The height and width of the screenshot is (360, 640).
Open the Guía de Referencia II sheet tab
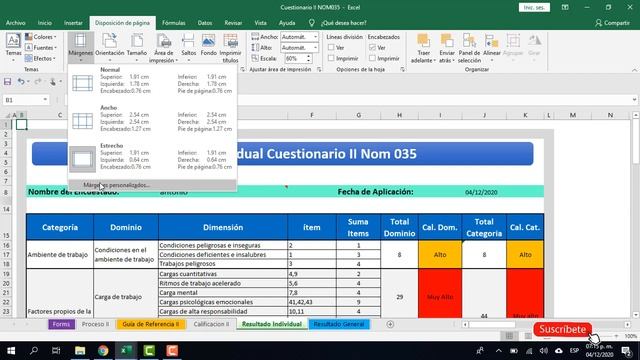pos(151,324)
